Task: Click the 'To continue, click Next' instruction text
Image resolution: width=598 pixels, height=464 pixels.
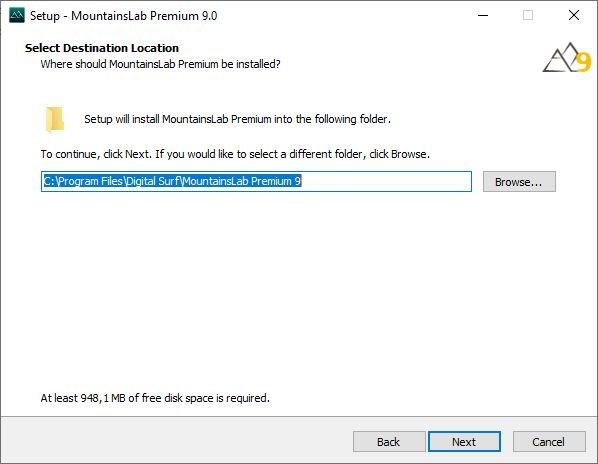Action: tap(235, 154)
